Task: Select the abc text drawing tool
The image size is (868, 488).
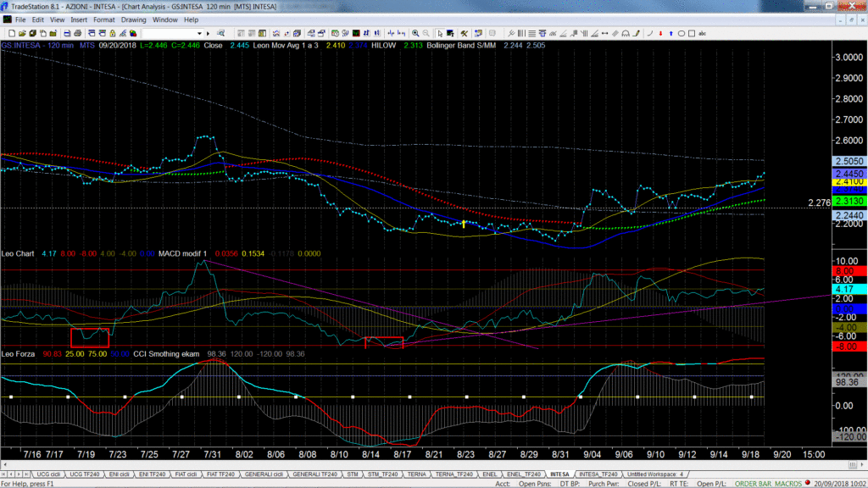Action: (702, 33)
